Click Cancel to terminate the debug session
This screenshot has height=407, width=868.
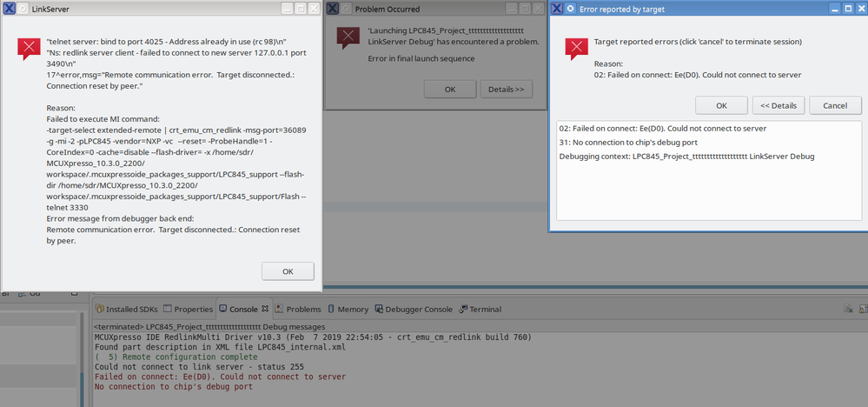(x=835, y=105)
